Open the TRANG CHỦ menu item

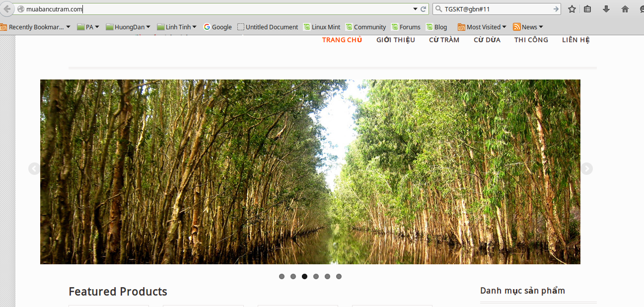click(342, 40)
